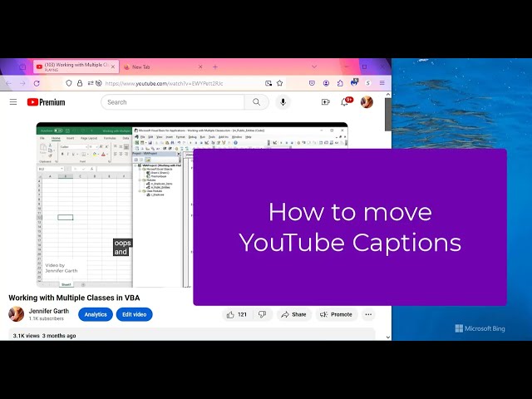Screen dimensions: 532x399
Task: Expand the list all tabs dropdown
Action: point(314,66)
